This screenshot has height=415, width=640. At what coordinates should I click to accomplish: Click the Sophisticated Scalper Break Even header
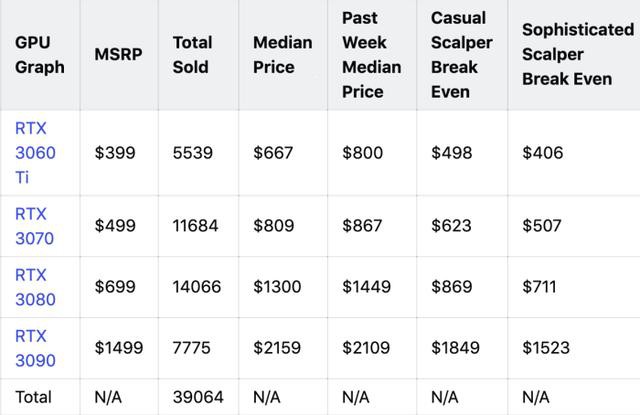point(578,54)
